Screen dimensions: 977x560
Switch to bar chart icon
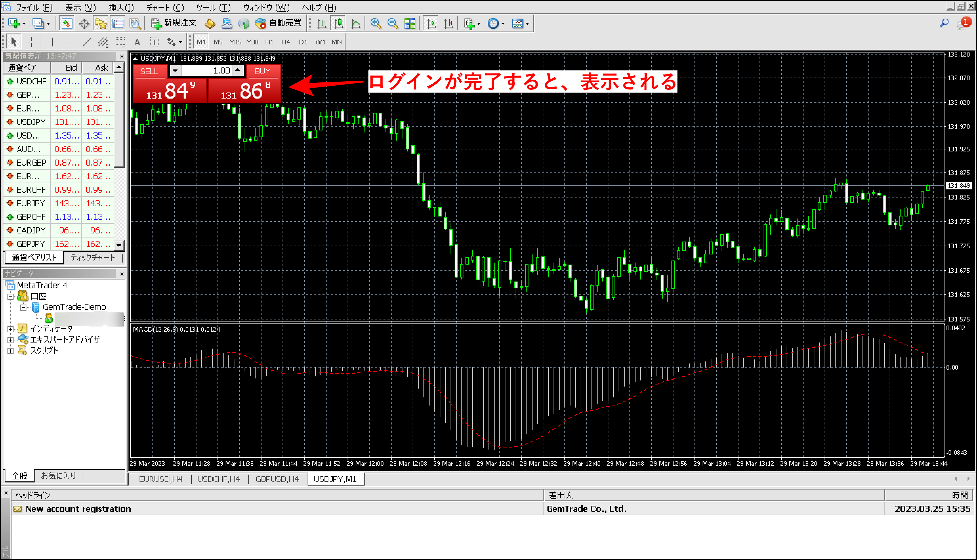[321, 23]
